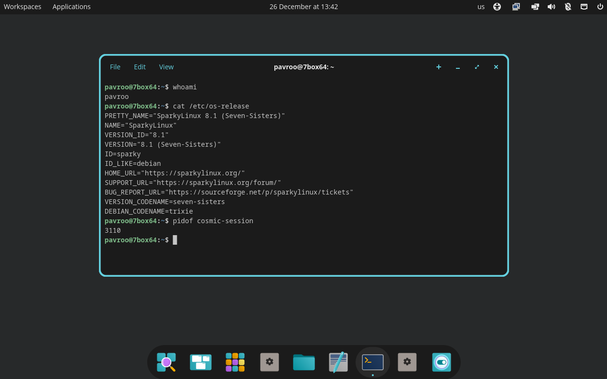Open the network applet in the top panel
This screenshot has height=379, width=607.
tap(535, 7)
